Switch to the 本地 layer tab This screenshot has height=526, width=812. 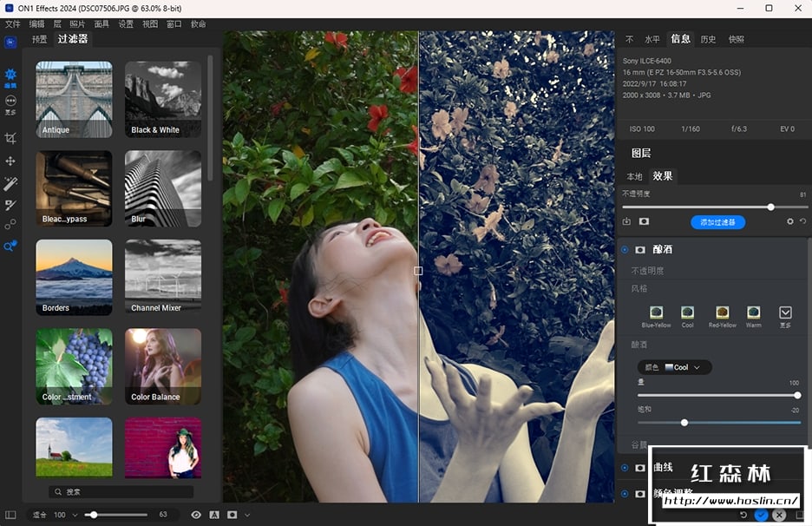pos(635,176)
